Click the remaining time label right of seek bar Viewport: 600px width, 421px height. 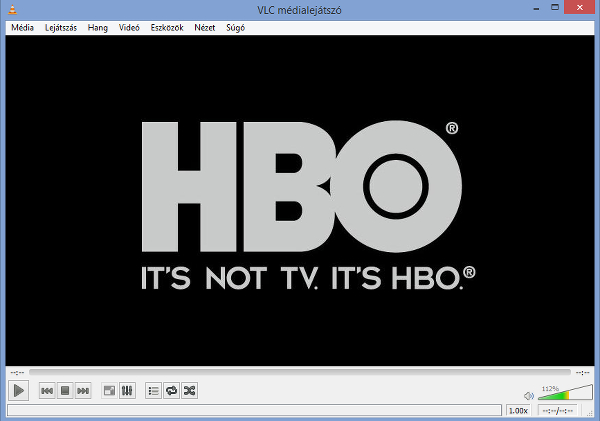click(582, 372)
